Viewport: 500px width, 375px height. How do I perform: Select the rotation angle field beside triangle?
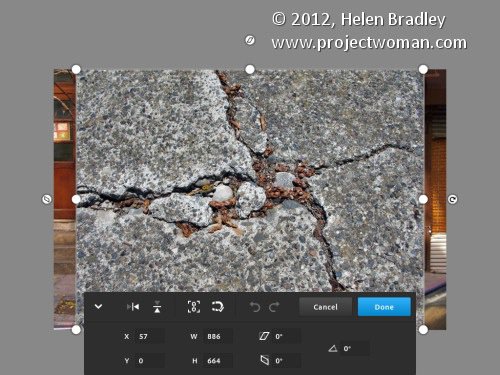click(354, 348)
